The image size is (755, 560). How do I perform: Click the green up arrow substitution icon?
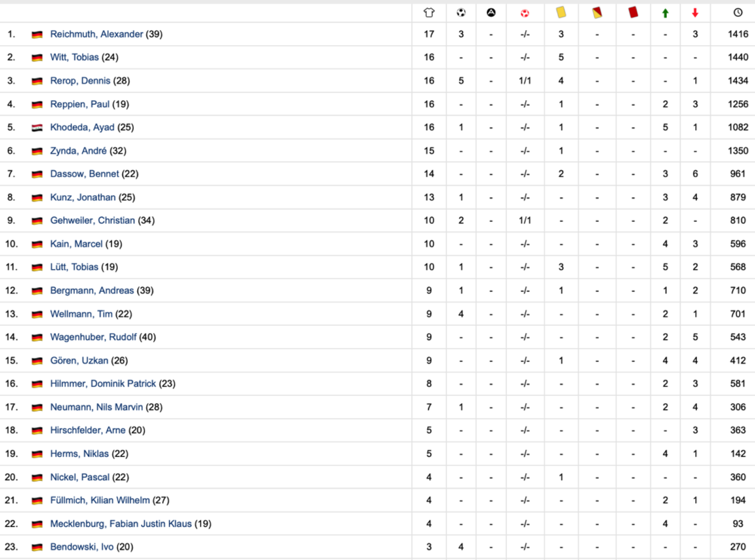click(665, 13)
